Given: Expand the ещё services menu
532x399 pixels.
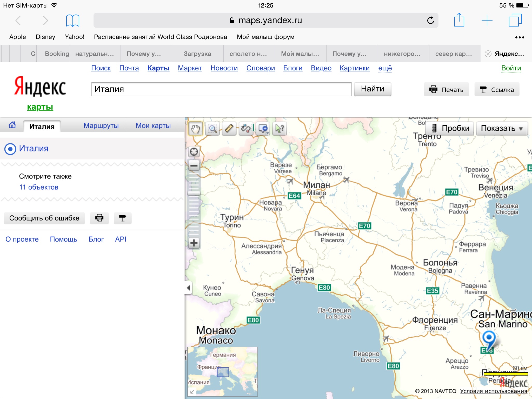Looking at the screenshot, I should click(x=385, y=68).
